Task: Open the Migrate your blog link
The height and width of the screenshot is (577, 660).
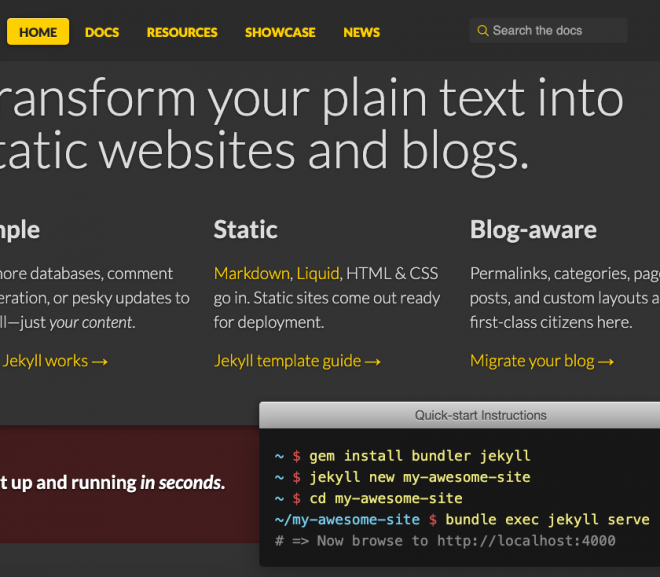Action: click(542, 361)
